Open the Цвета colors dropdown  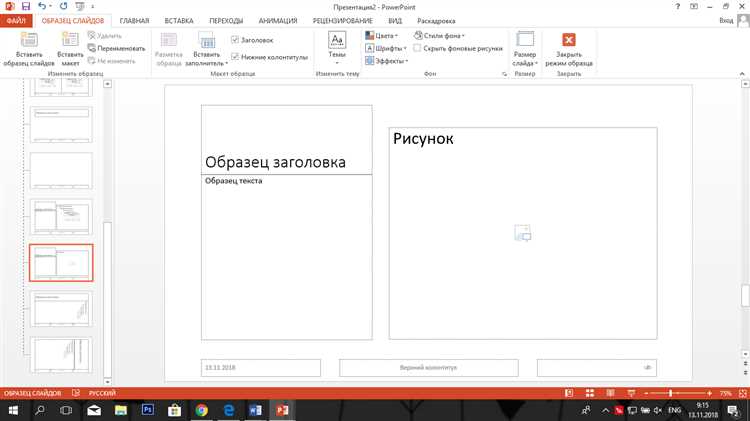coord(383,35)
